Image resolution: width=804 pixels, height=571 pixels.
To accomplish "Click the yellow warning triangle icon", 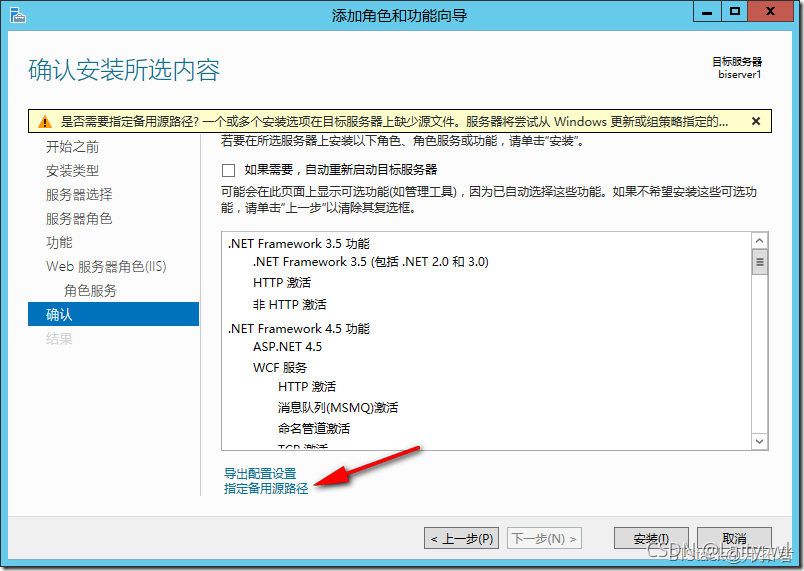I will point(45,122).
